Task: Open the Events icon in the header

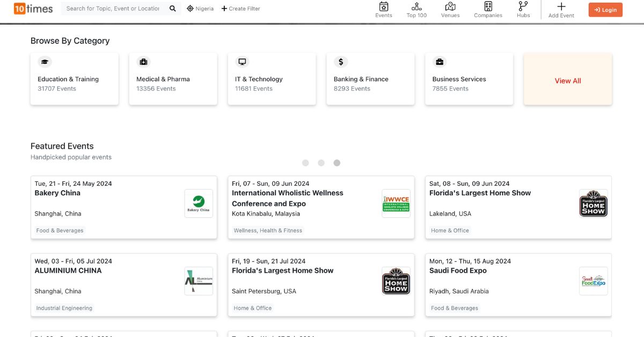Action: tap(384, 7)
